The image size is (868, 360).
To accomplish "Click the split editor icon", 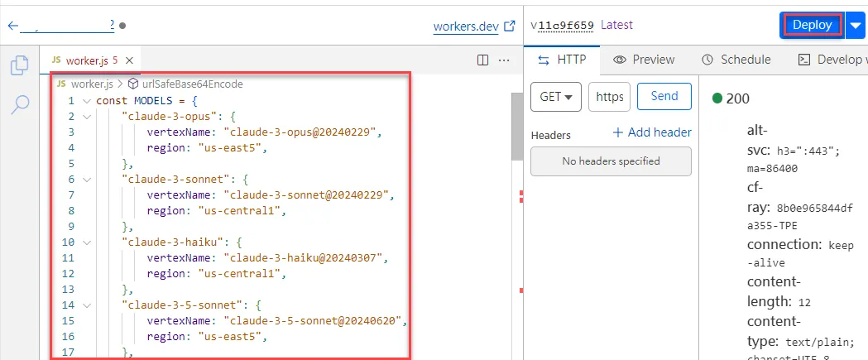I will 482,60.
